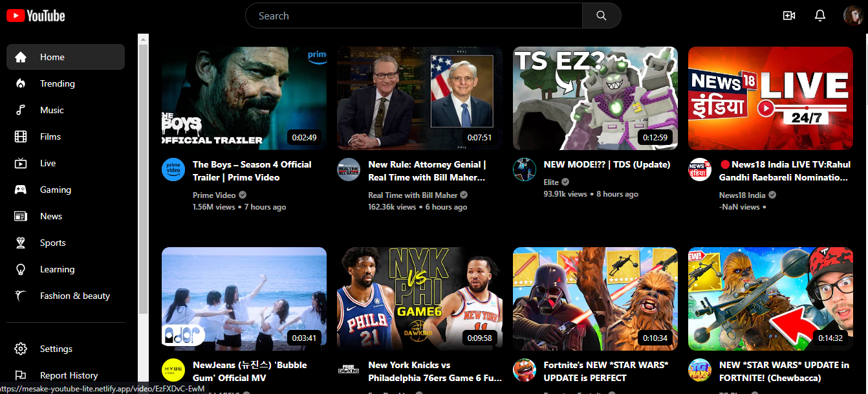
Task: Click the Gaming controller icon
Action: [x=21, y=190]
